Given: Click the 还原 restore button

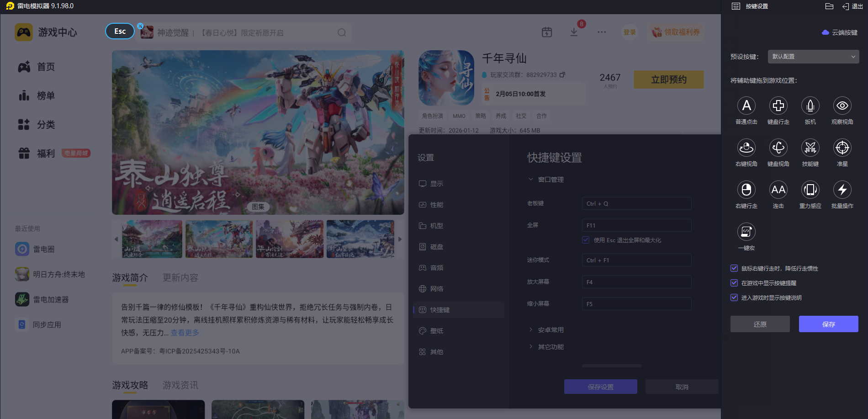Looking at the screenshot, I should tap(760, 324).
